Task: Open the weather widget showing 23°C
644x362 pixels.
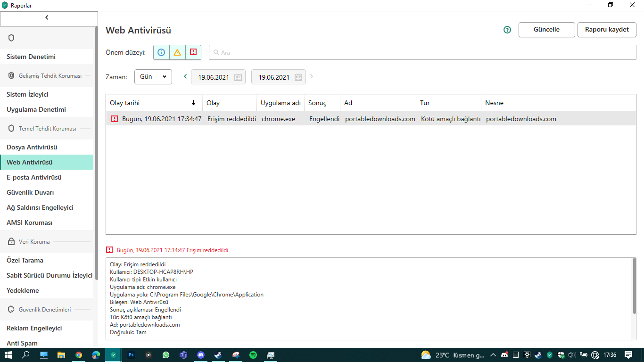Action: 453,355
